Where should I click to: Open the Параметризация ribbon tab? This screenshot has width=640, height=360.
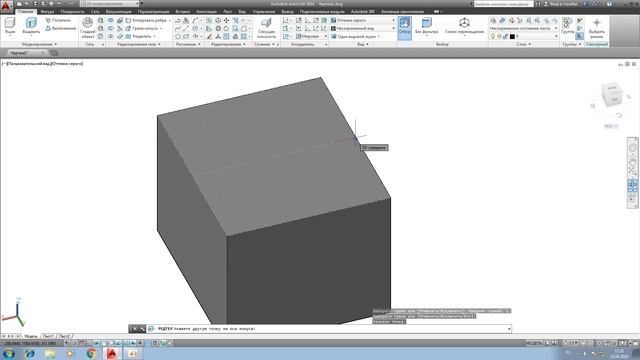pyautogui.click(x=153, y=11)
